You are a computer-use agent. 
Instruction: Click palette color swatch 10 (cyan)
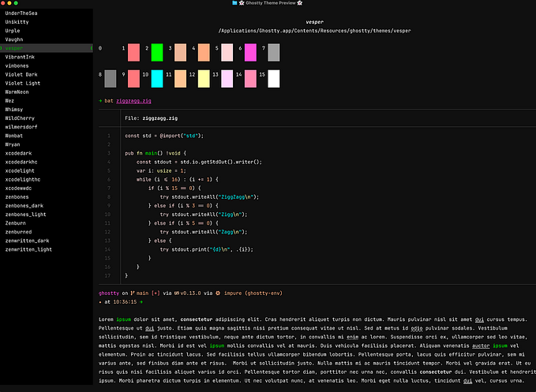pyautogui.click(x=157, y=79)
